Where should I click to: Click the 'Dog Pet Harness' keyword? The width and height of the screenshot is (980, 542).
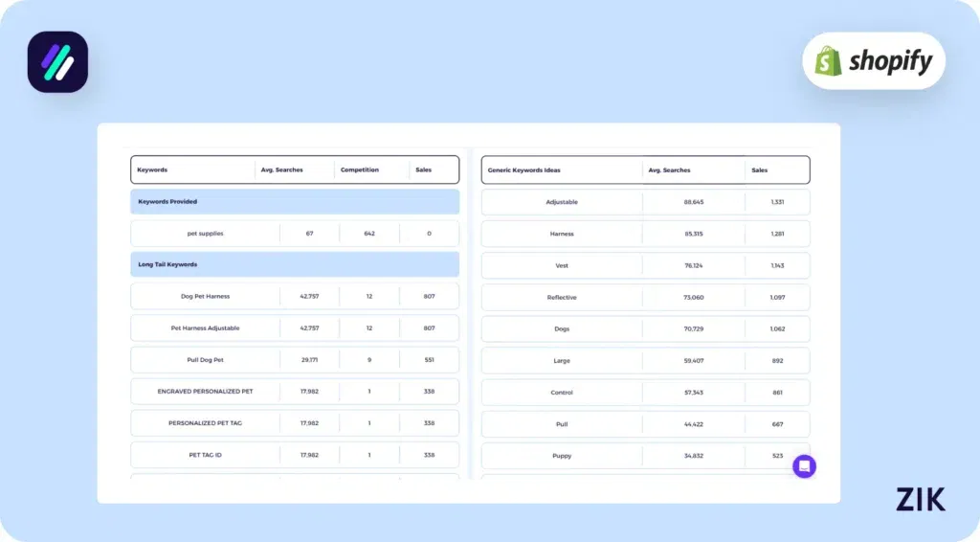205,296
